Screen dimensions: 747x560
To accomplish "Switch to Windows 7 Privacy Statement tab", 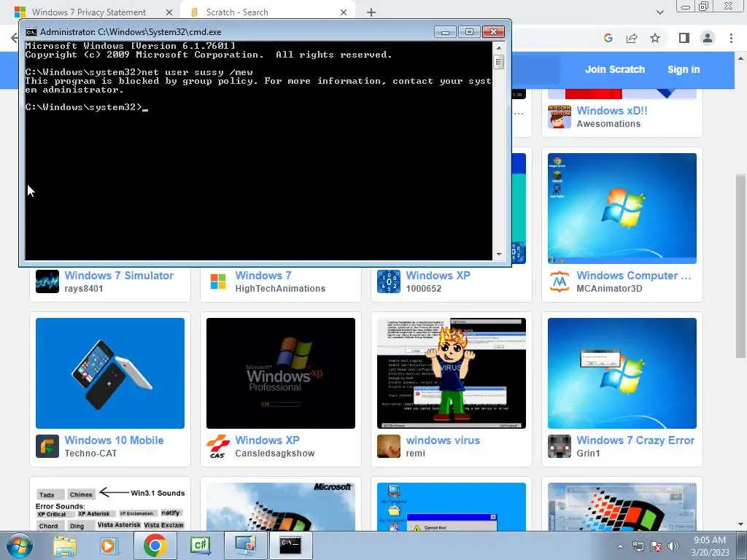I will [x=88, y=12].
